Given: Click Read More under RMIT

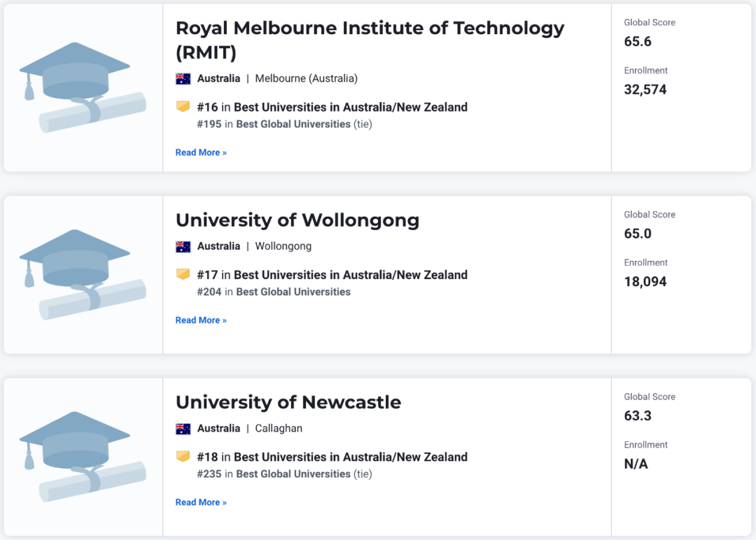Looking at the screenshot, I should click(201, 152).
